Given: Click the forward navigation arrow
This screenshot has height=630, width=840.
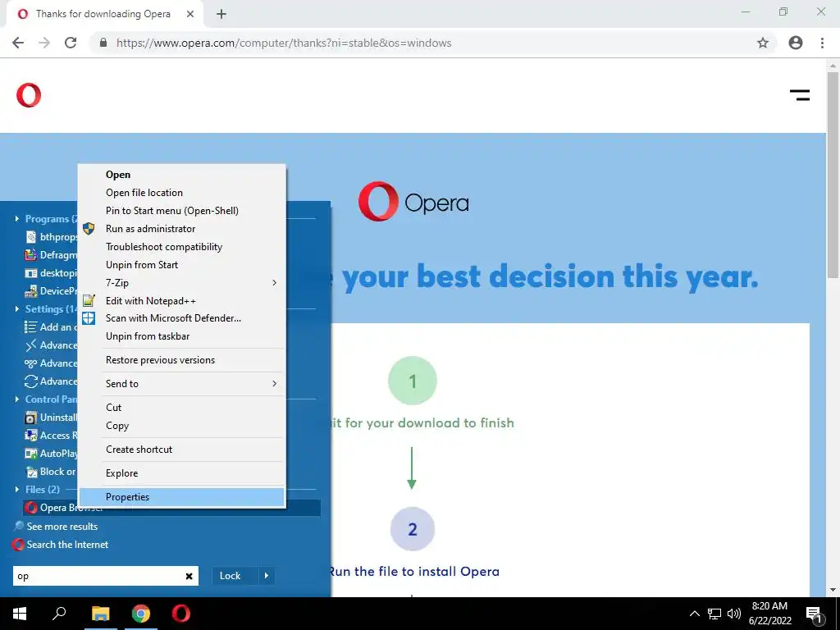Looking at the screenshot, I should point(44,43).
